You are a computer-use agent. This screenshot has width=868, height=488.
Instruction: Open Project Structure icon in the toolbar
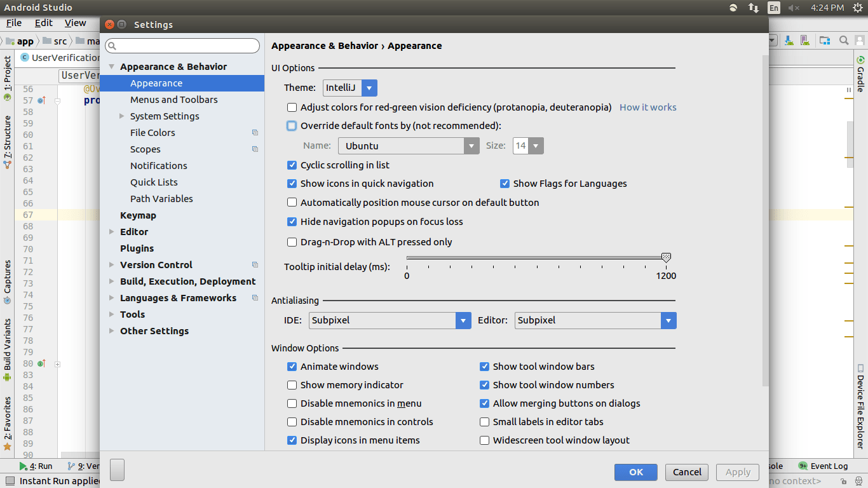pos(825,41)
